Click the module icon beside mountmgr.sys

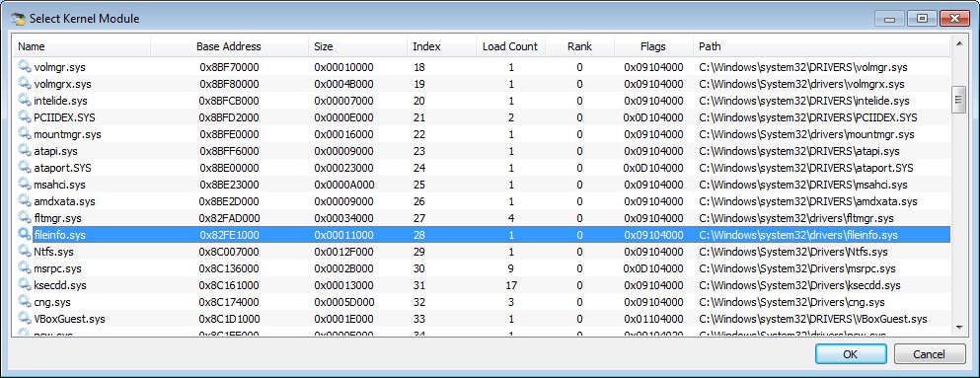25,134
